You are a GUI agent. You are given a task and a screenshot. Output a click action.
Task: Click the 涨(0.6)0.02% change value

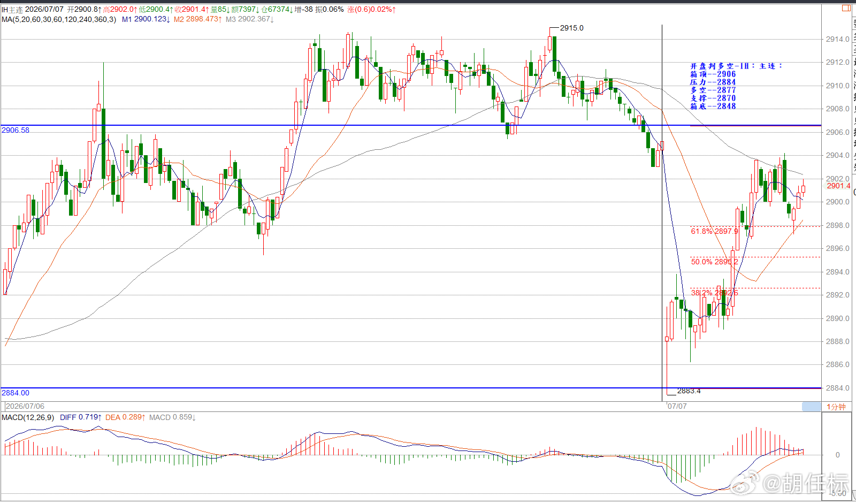point(372,10)
